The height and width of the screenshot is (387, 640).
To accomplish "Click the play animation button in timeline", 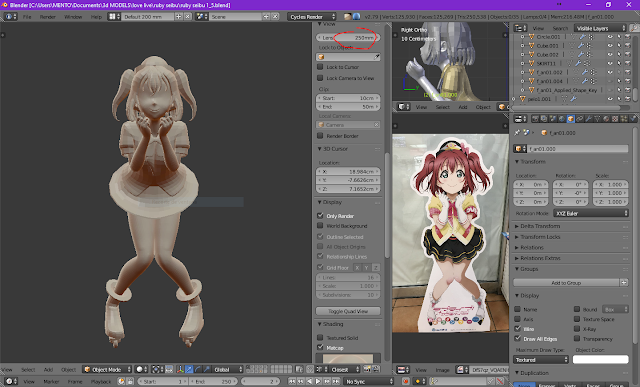I will coord(318,381).
